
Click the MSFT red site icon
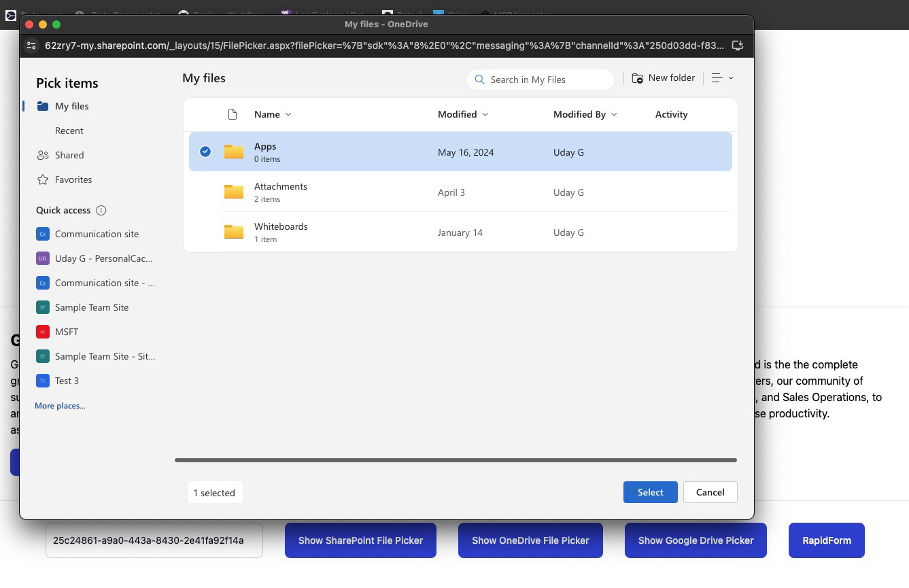pyautogui.click(x=43, y=332)
